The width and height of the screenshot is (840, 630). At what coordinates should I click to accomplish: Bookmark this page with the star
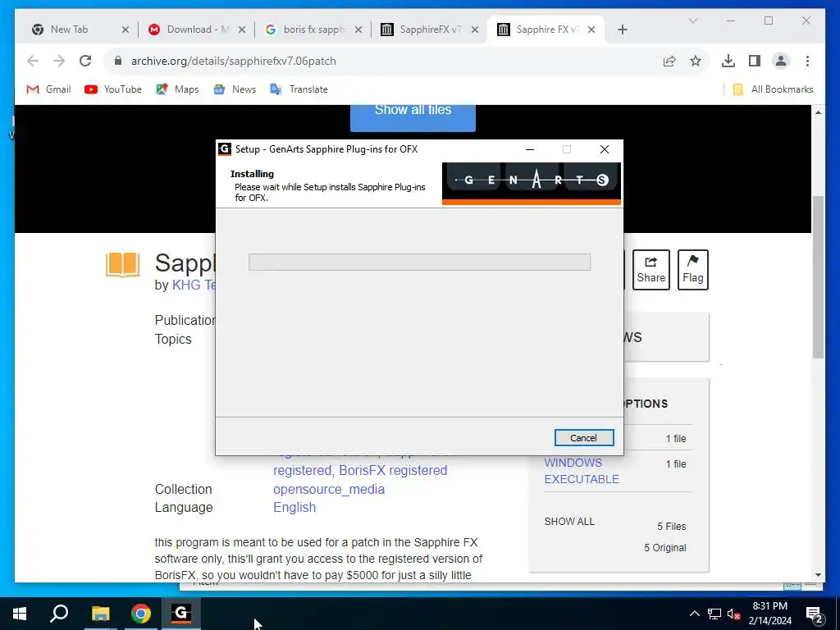[x=696, y=61]
